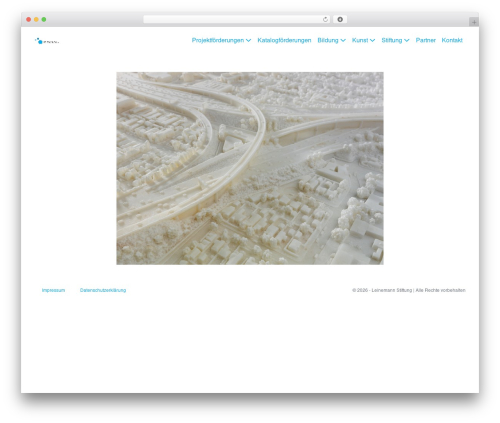The width and height of the screenshot is (500, 423).
Task: Open the Stiftung menu item
Action: 392,40
